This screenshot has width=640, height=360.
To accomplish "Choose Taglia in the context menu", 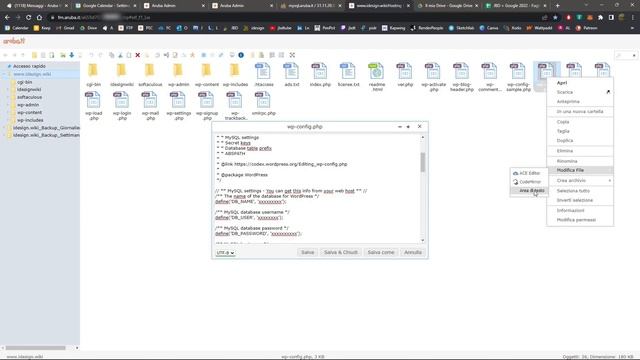I will click(580, 131).
